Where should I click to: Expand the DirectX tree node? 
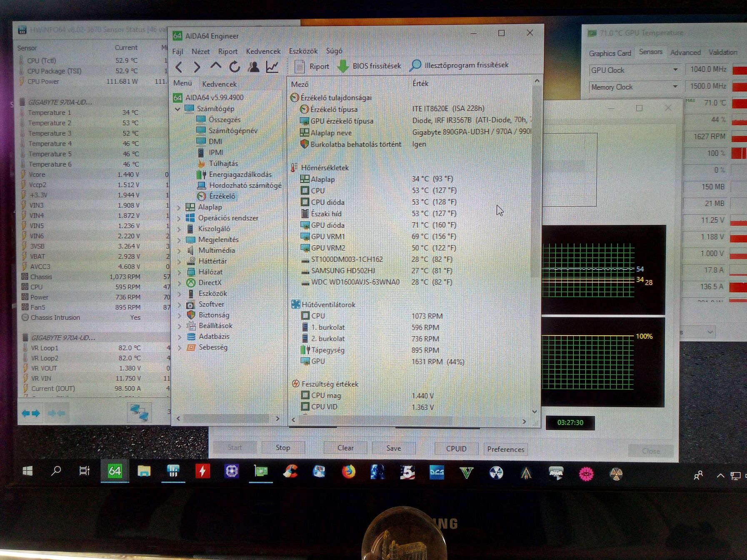tap(179, 283)
